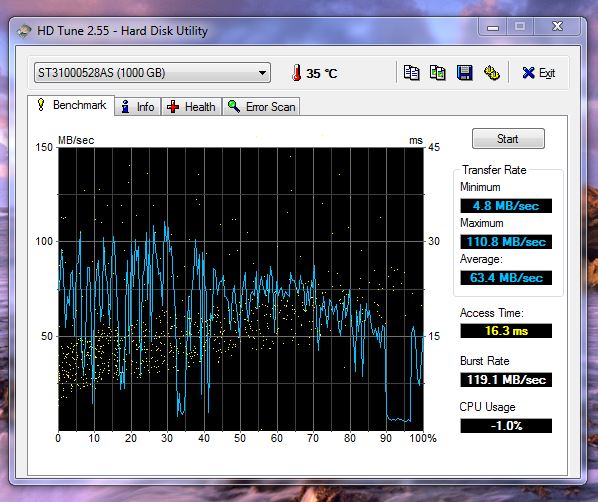
Task: Click the 16.3 ms Access Time value field
Action: click(x=506, y=330)
